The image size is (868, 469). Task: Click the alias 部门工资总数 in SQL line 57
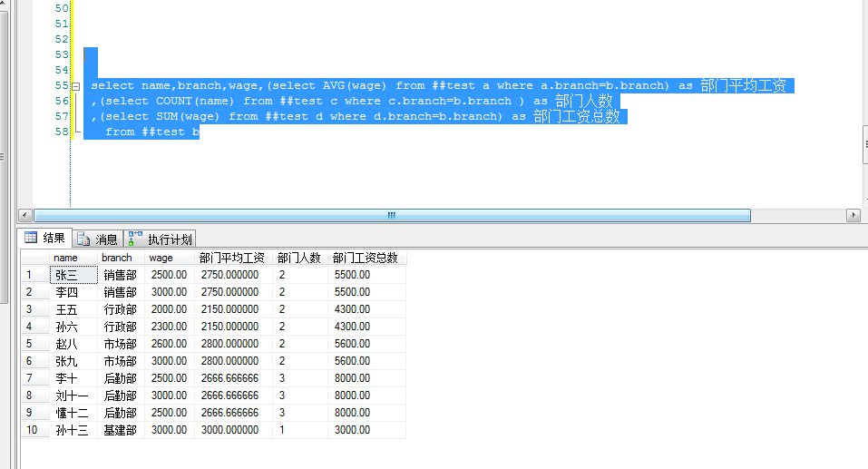tap(576, 116)
